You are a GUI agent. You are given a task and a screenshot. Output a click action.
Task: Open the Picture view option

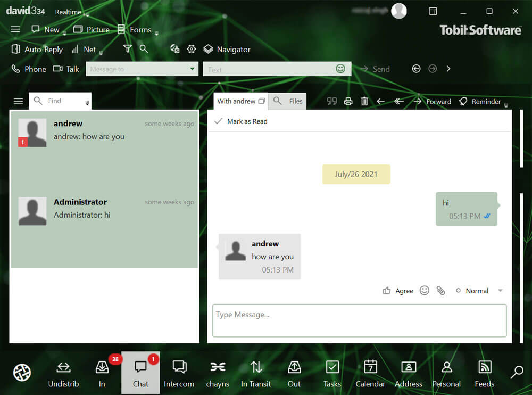[x=92, y=30]
